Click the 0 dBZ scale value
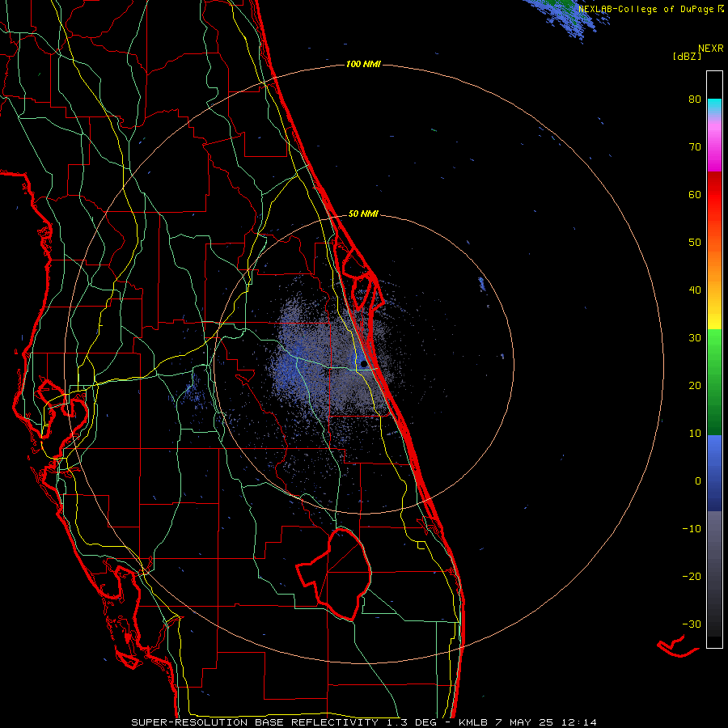 pos(698,481)
